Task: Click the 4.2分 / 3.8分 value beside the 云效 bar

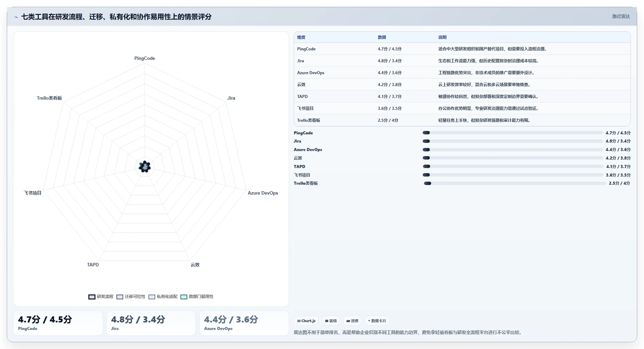Action: click(618, 158)
